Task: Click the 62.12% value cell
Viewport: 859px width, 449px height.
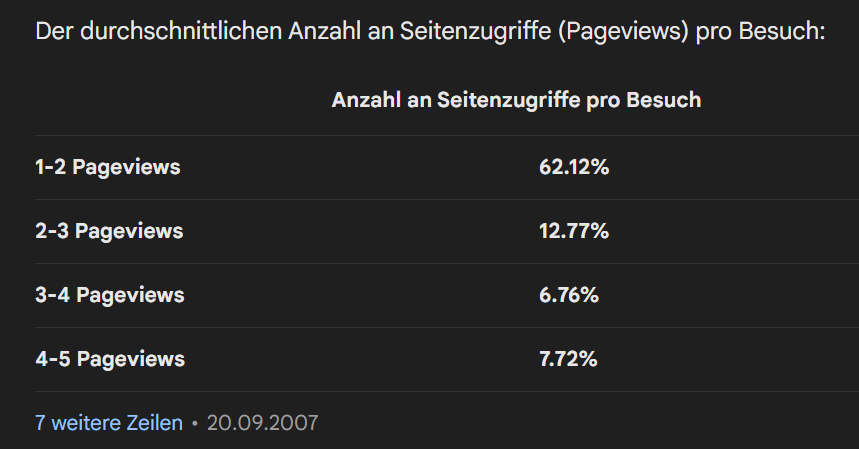Action: (x=574, y=167)
